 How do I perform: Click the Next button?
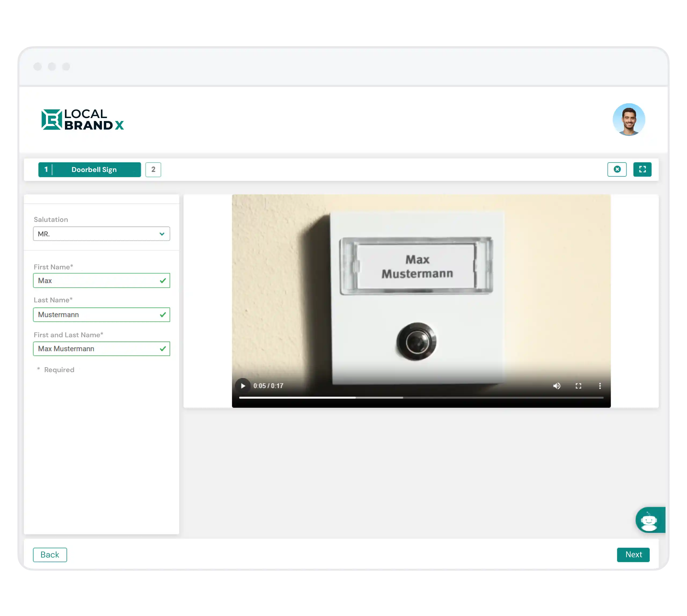633,554
